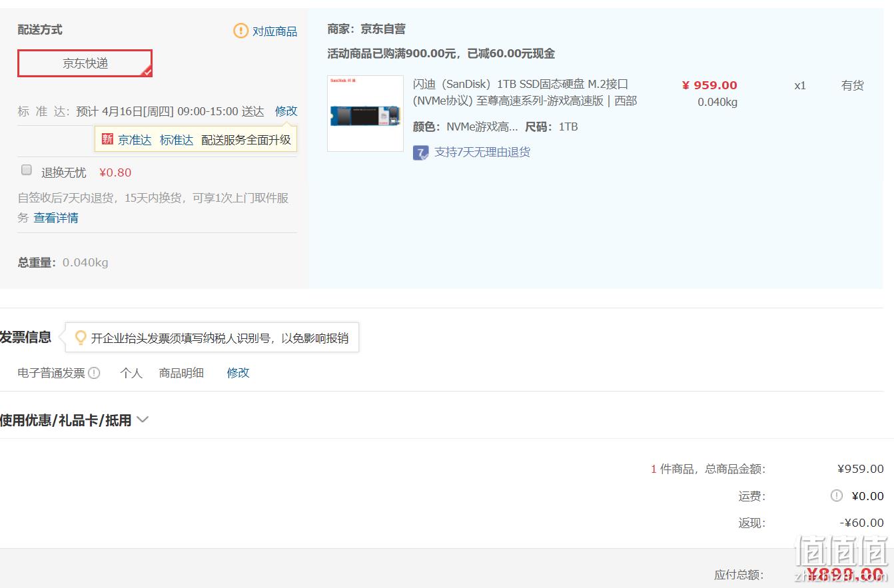Open the 闪迪 SanDisk 1TB SSD title link
This screenshot has height=588, width=894.
[x=525, y=93]
